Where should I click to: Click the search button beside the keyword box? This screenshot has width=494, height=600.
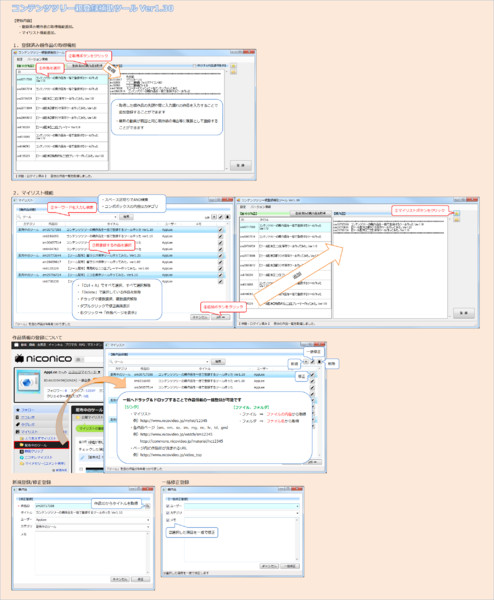pos(126,217)
